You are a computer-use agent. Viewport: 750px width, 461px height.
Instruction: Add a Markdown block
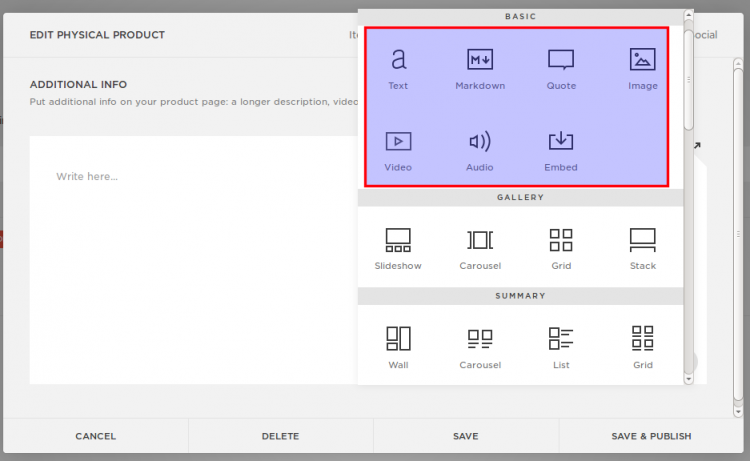click(480, 69)
